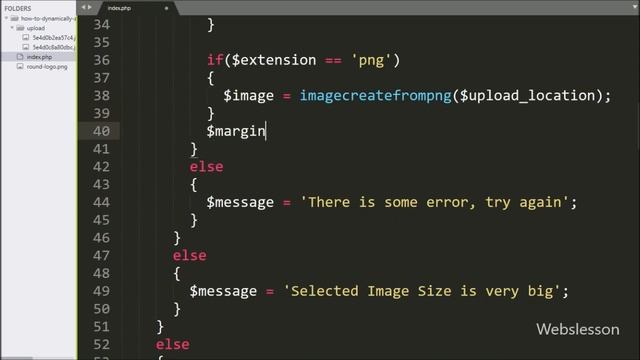Open round-logo.png in the sidebar

point(47,67)
